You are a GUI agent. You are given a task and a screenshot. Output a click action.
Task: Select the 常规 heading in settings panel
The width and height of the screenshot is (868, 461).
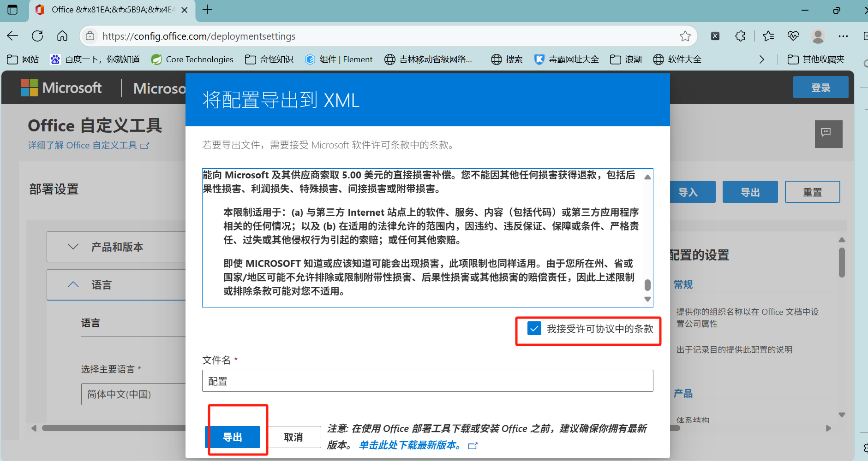[683, 284]
